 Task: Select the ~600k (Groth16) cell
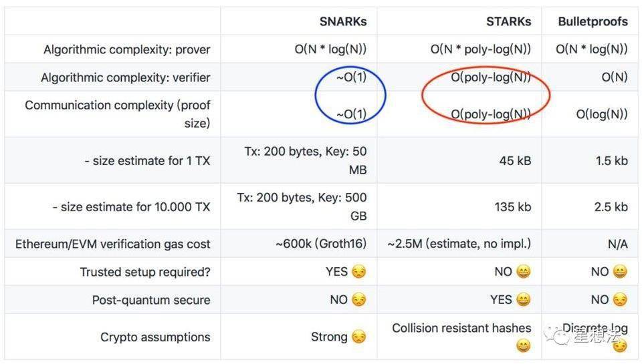pos(320,244)
